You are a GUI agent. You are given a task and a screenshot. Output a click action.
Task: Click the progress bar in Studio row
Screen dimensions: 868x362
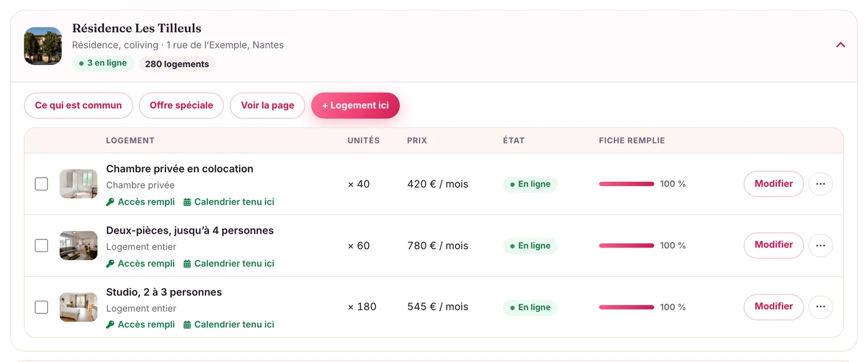click(627, 307)
